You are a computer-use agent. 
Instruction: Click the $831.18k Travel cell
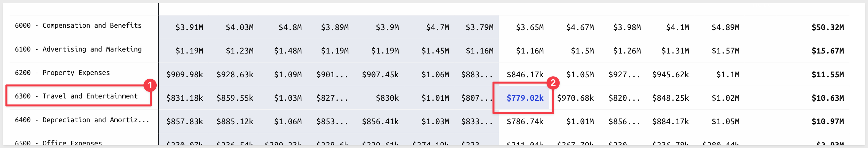click(x=185, y=98)
